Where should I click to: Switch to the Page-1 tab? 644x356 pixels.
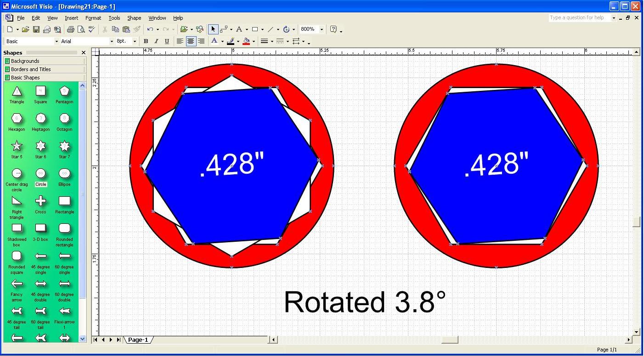click(x=138, y=340)
